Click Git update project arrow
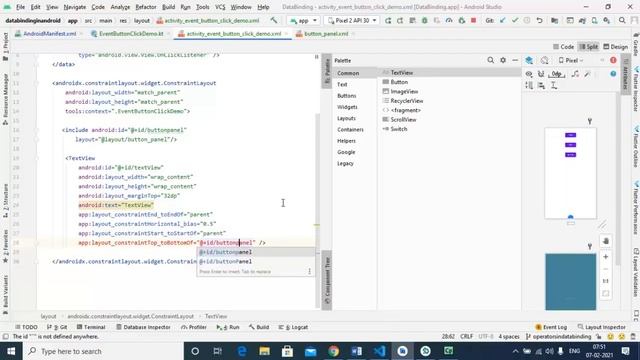This screenshot has width=640, height=360. (x=502, y=20)
